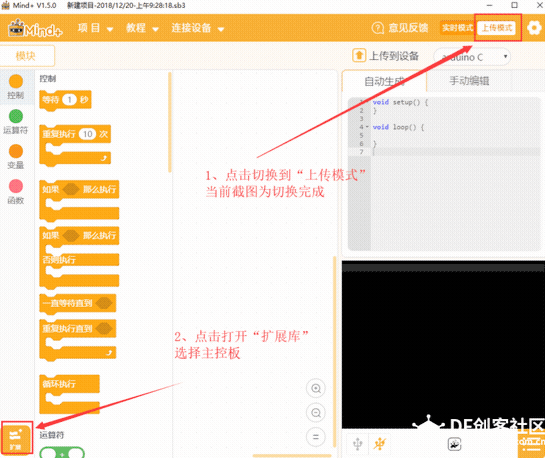Click the zoom out magnifier icon
Viewport: 545px width, 458px height.
(316, 412)
